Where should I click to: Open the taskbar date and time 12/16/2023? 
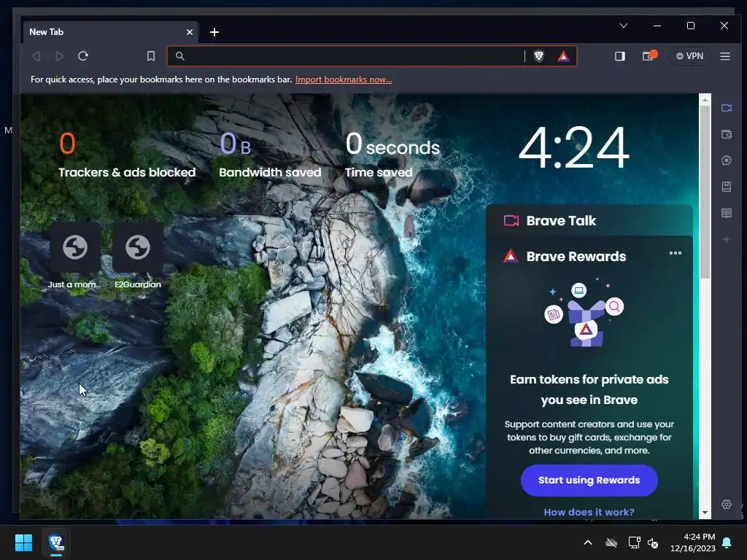pos(693,542)
